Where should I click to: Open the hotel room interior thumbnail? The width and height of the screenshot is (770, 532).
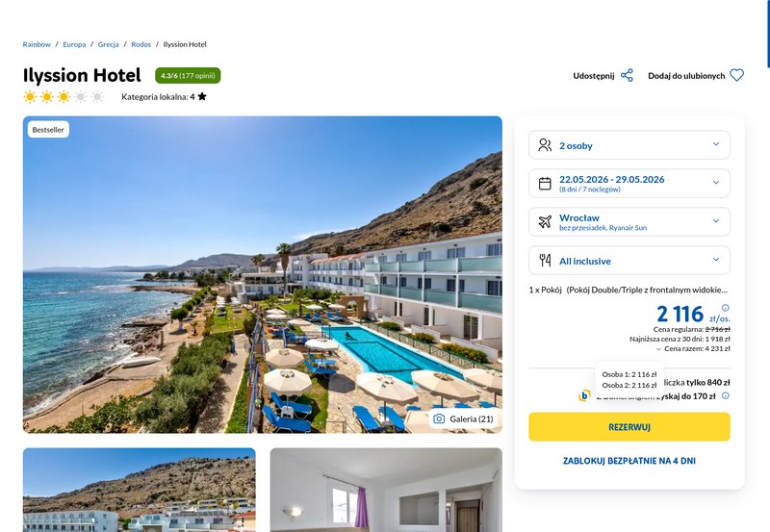tap(386, 490)
